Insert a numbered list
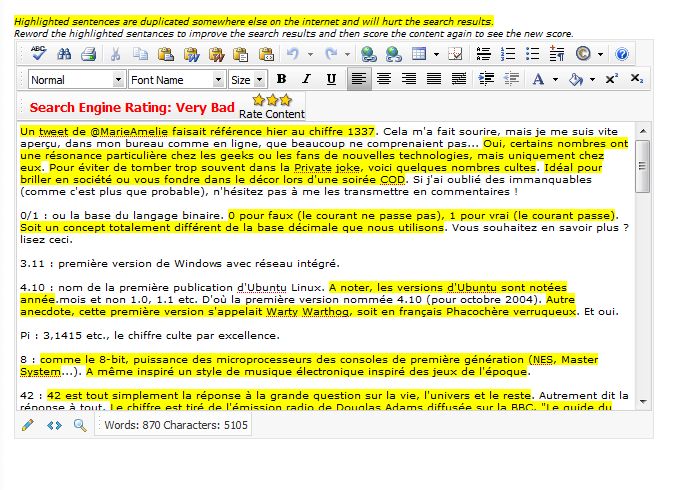The width and height of the screenshot is (680, 490). coord(508,54)
